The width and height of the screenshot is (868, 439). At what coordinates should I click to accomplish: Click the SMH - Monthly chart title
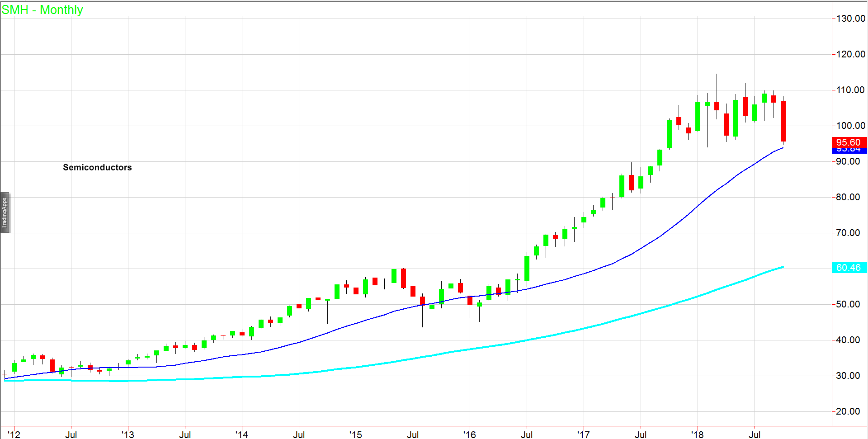click(42, 10)
